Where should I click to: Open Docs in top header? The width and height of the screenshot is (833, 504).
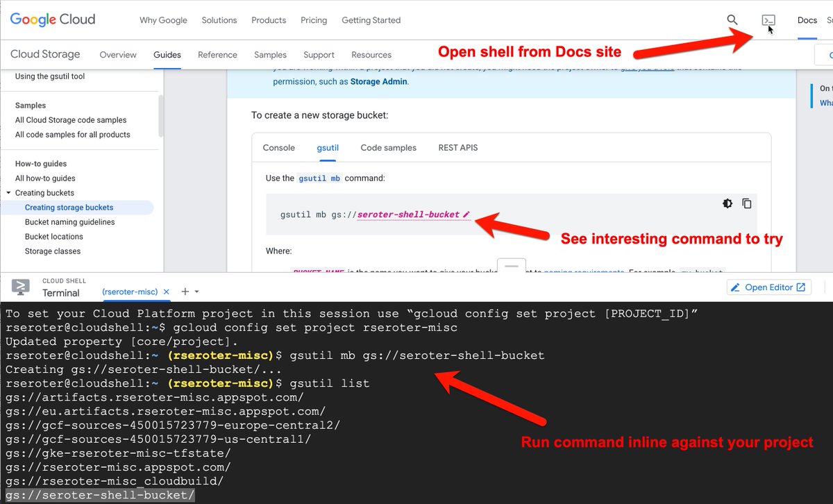[x=807, y=20]
